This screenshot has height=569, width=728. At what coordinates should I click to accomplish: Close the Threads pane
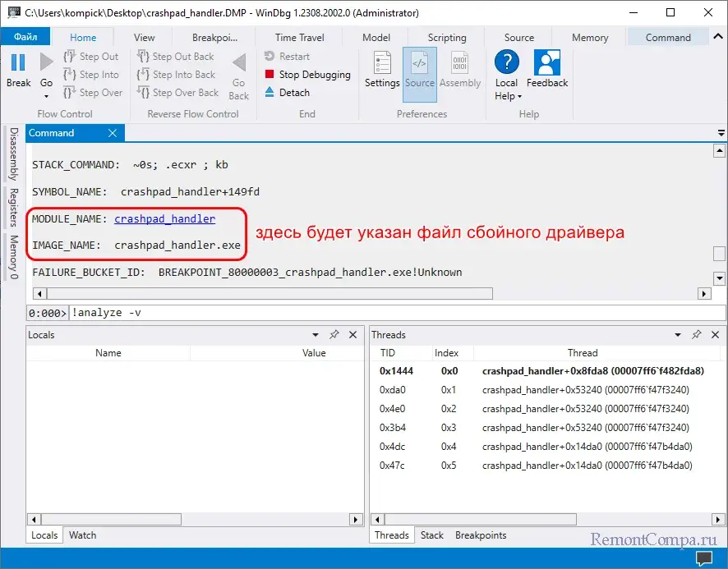pos(715,335)
